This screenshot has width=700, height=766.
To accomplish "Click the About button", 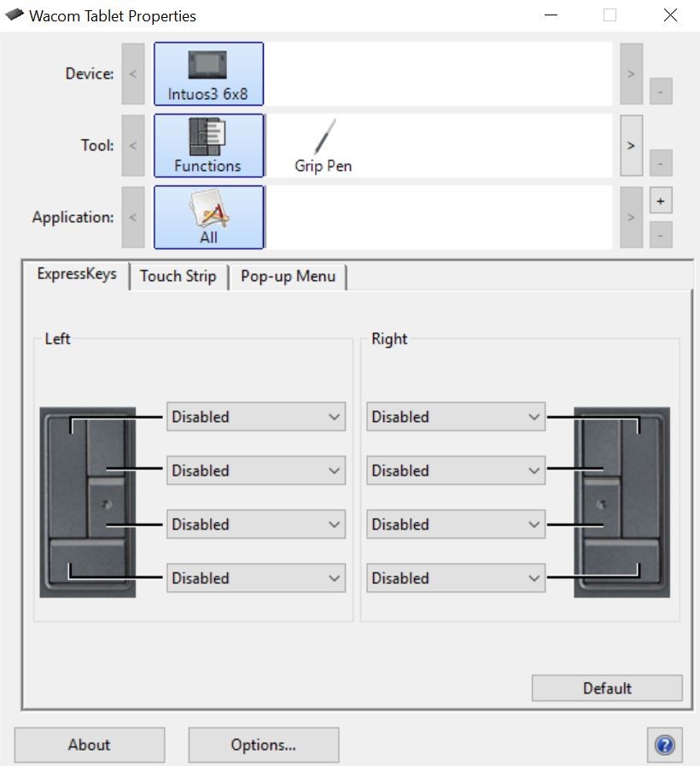I will (x=90, y=745).
